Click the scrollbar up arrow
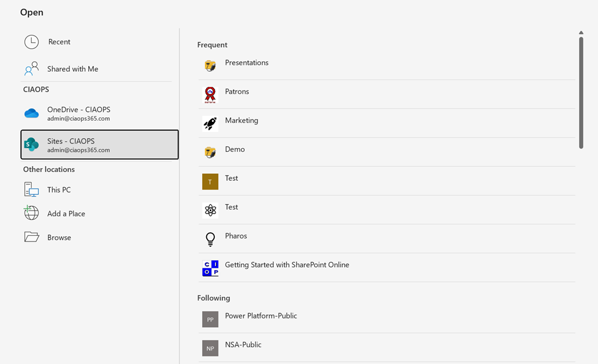Image resolution: width=598 pixels, height=364 pixels. pos(581,33)
